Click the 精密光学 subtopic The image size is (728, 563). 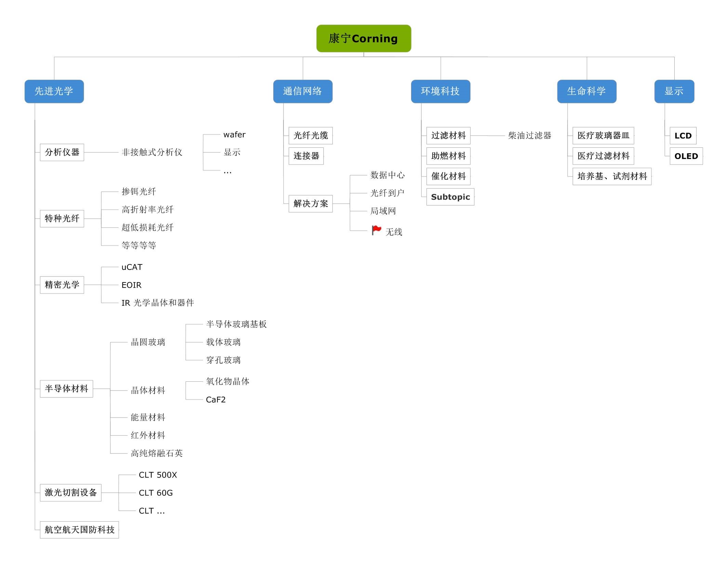pos(62,285)
